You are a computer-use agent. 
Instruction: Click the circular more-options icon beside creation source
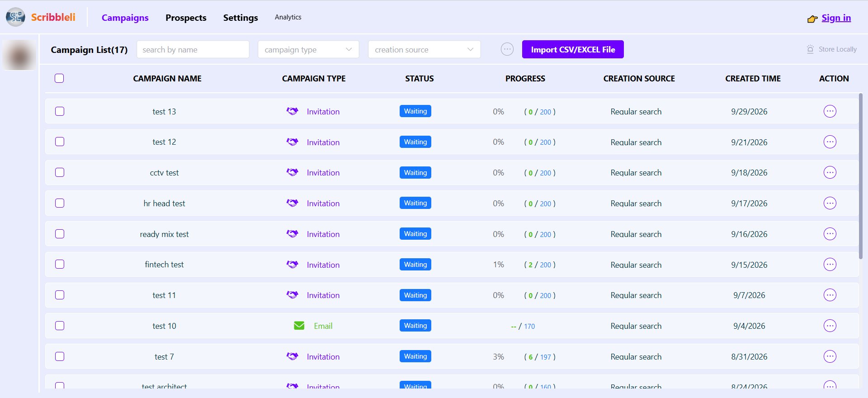click(x=507, y=49)
